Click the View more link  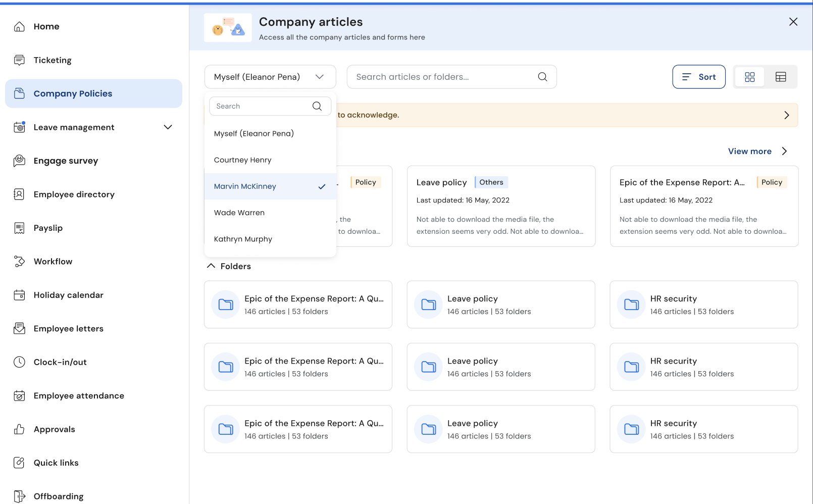coord(749,152)
